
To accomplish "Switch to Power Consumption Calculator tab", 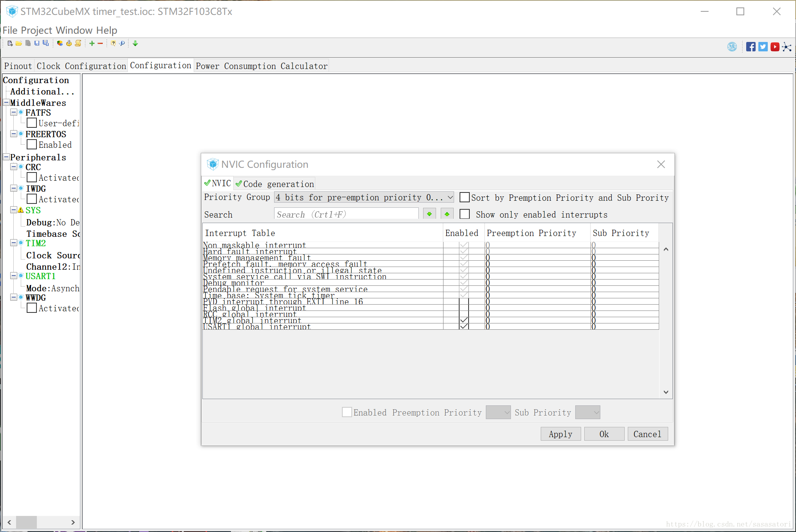I will coord(262,66).
